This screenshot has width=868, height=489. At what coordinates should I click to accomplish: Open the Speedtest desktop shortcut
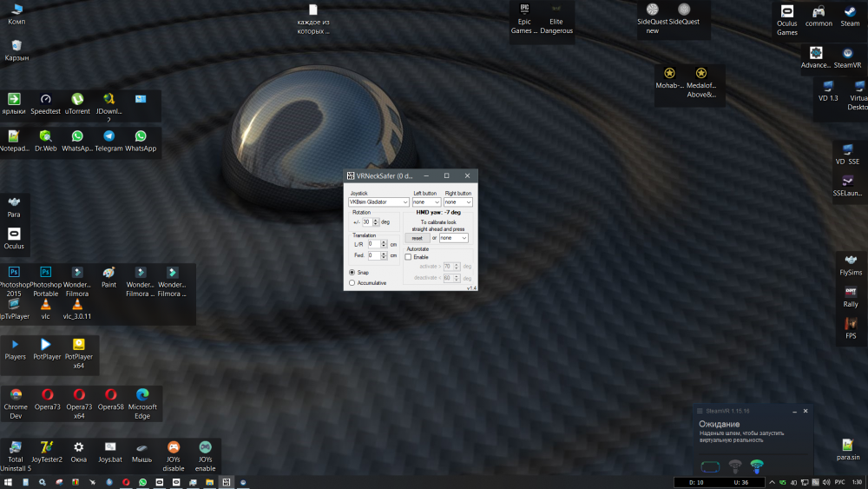tap(45, 103)
